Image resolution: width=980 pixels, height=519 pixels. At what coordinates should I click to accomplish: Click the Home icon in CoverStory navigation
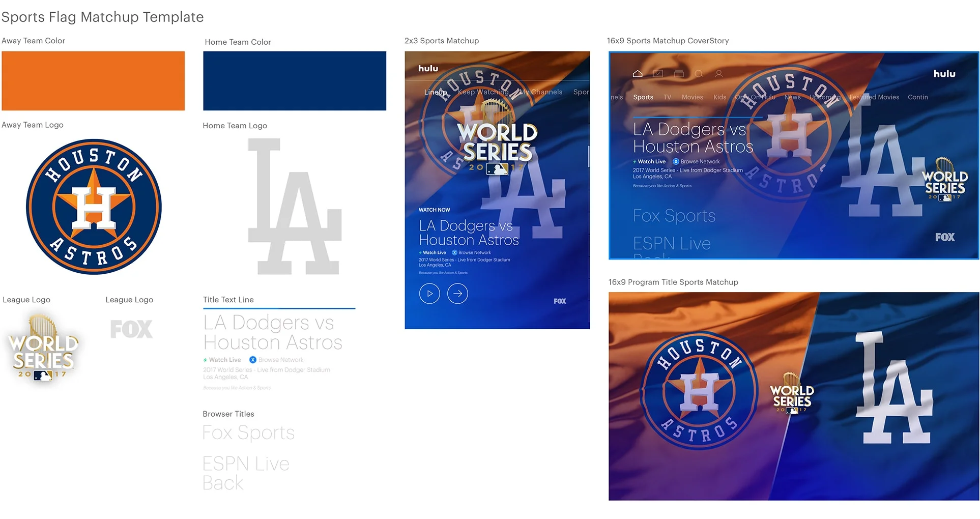pyautogui.click(x=638, y=74)
